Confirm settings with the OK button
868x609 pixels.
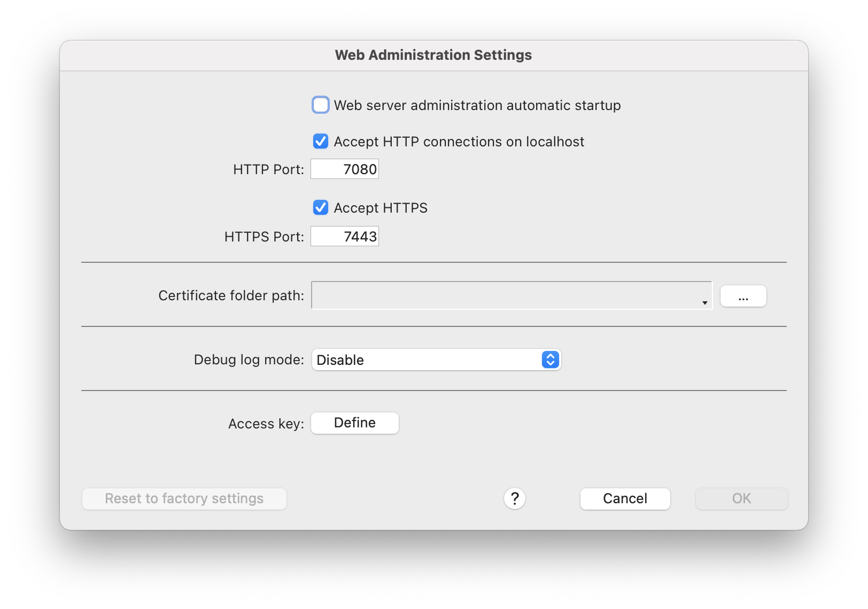coord(742,498)
